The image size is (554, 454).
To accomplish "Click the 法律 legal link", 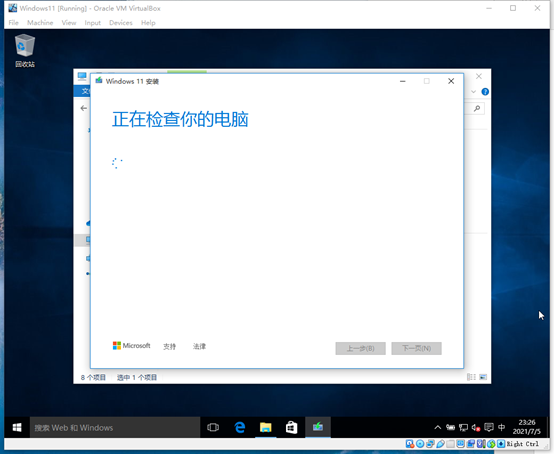I will (x=199, y=346).
